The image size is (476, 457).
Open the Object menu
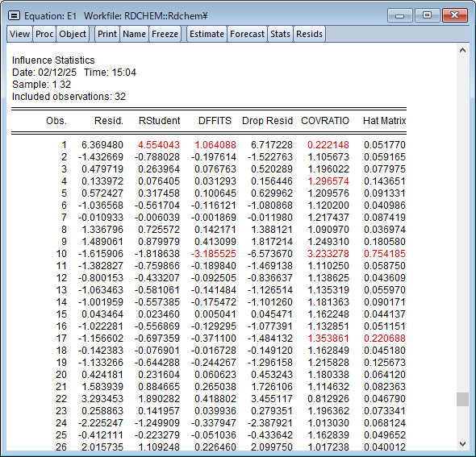click(73, 34)
